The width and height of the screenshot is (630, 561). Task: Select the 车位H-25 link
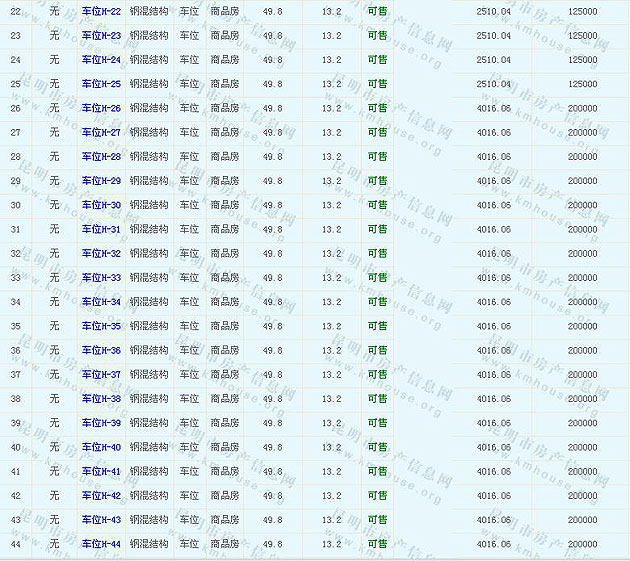(101, 84)
